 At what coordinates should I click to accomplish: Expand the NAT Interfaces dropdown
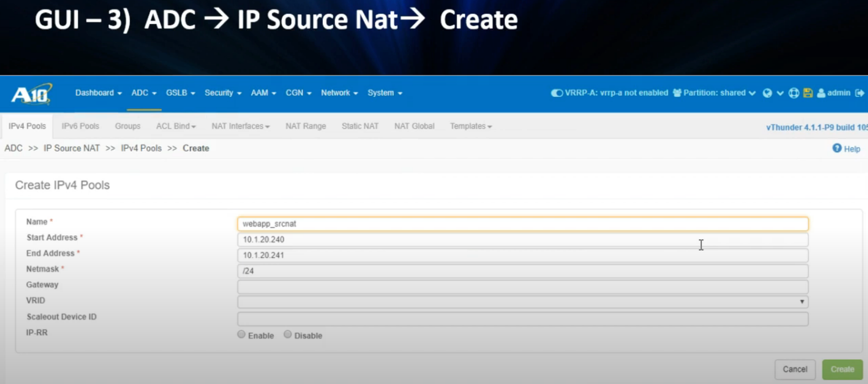pos(240,126)
